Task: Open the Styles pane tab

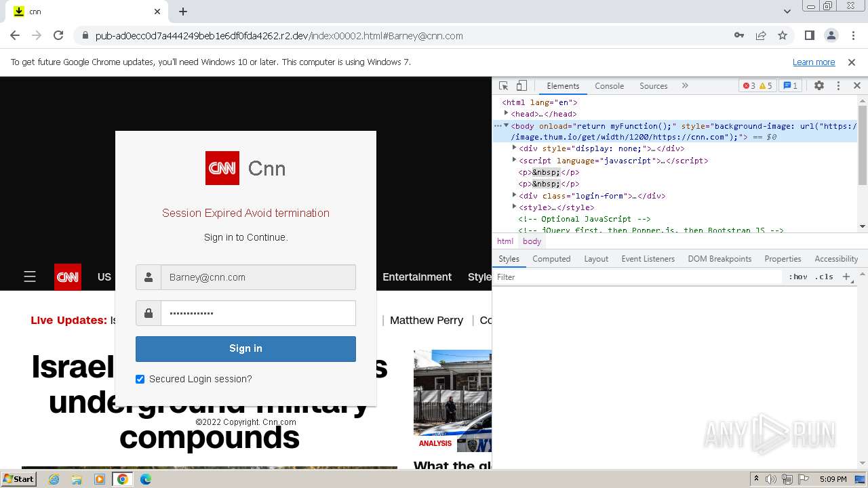Action: [x=509, y=259]
